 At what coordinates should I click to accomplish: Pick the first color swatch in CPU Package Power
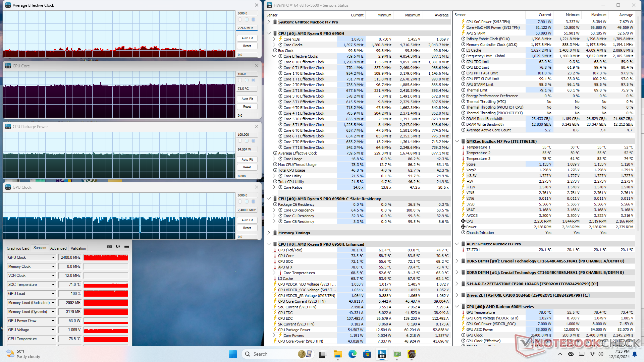point(240,141)
